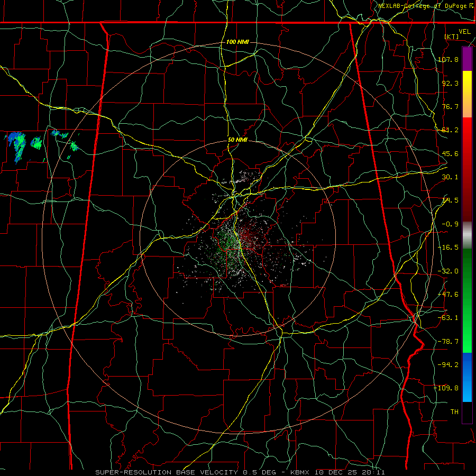Click the -63.1 velocity scale value
Image resolution: width=476 pixels, height=476 pixels.
448,318
